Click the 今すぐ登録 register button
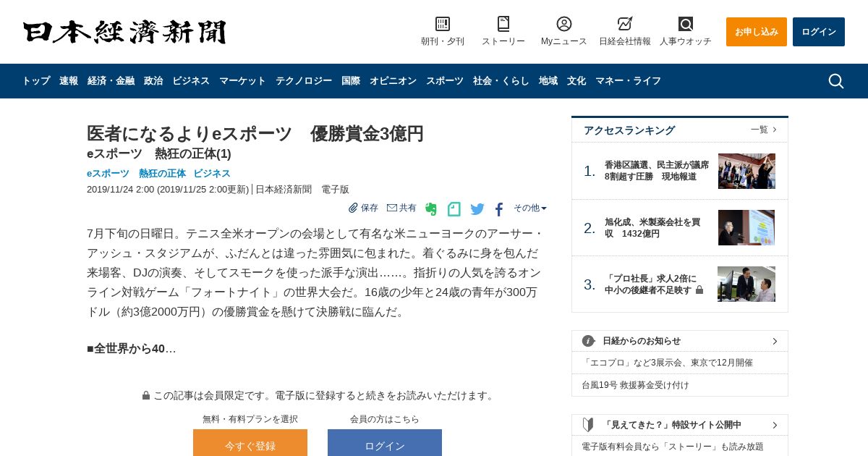Image resolution: width=868 pixels, height=456 pixels. pos(250,443)
